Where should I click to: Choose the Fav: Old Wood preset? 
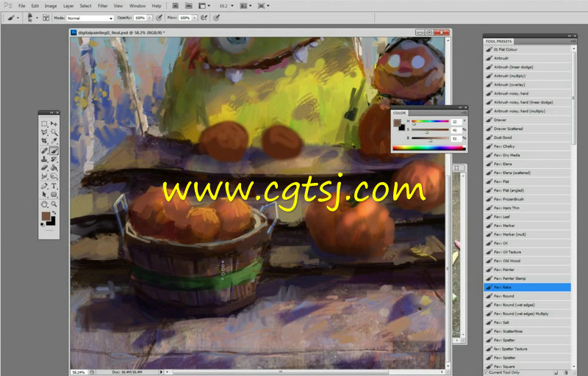527,261
